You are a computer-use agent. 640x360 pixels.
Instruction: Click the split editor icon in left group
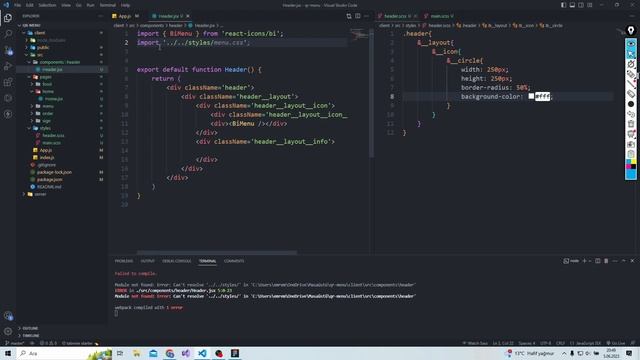358,16
